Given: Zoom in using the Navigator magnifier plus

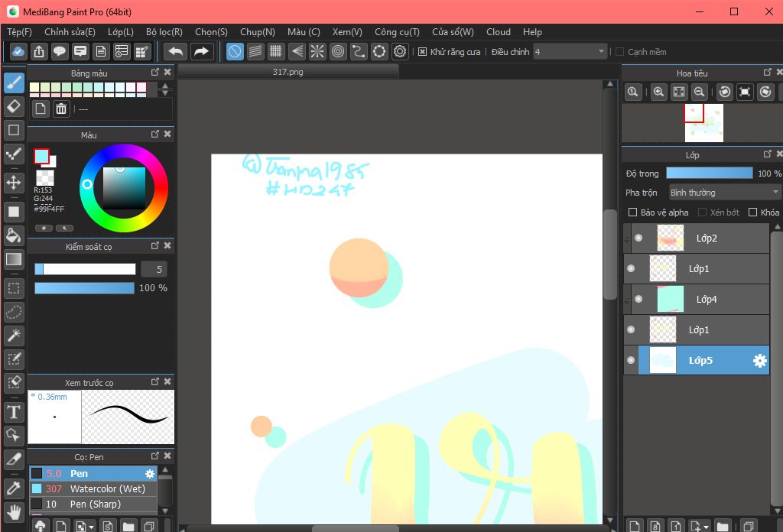Looking at the screenshot, I should click(x=658, y=92).
